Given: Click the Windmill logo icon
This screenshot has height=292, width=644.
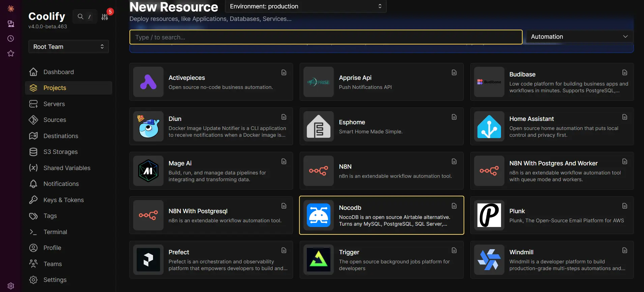Looking at the screenshot, I should [489, 260].
